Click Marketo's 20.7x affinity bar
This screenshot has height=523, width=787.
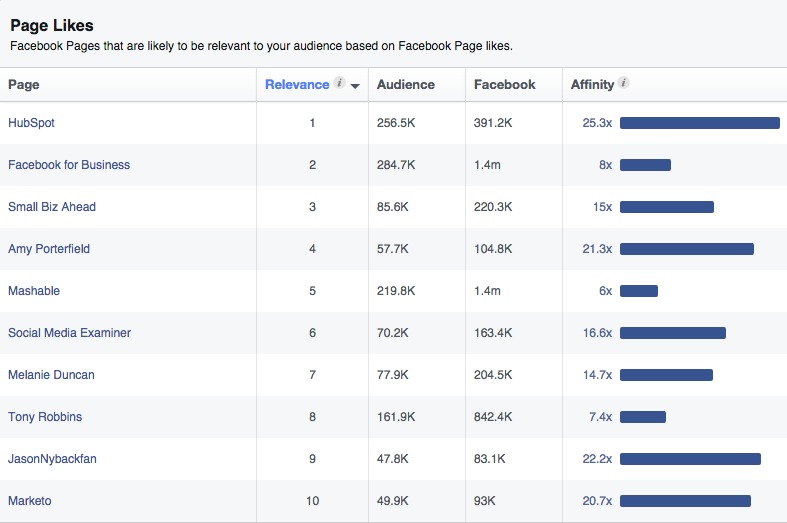point(685,501)
